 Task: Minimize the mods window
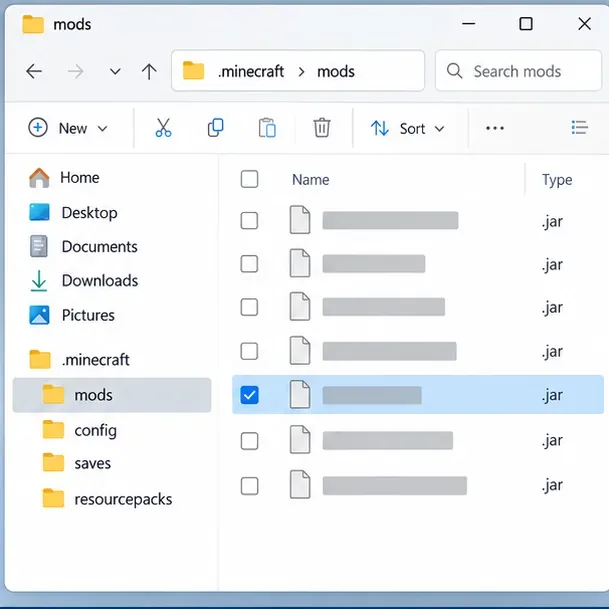click(468, 24)
